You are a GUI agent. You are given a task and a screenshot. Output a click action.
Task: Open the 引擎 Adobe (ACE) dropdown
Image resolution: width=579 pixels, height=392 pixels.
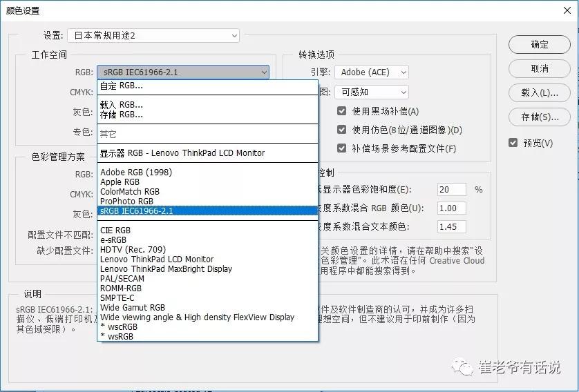[372, 72]
